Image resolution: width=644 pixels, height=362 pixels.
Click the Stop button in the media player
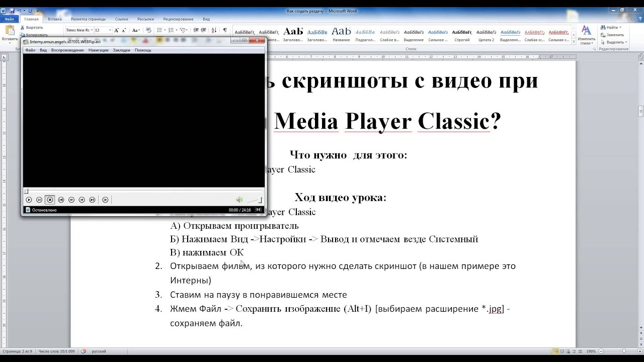point(50,200)
